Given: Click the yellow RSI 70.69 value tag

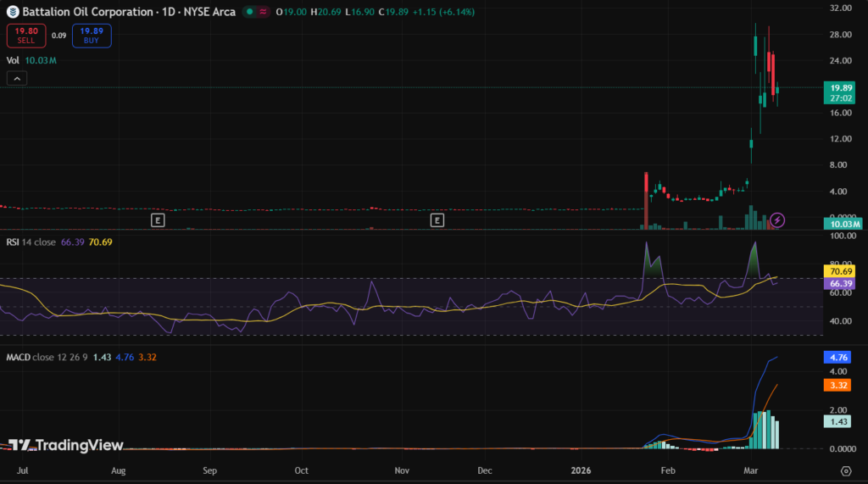Looking at the screenshot, I should tap(840, 271).
